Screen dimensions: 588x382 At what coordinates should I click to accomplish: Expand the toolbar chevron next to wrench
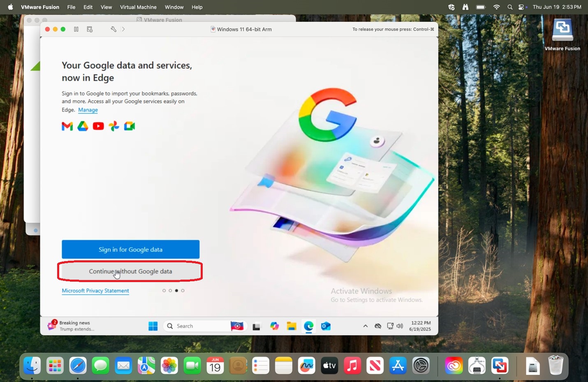(x=123, y=29)
